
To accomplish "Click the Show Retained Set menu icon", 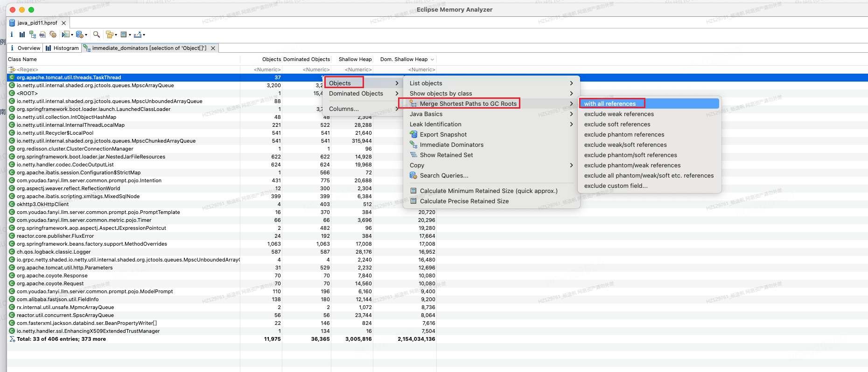I will [x=413, y=155].
